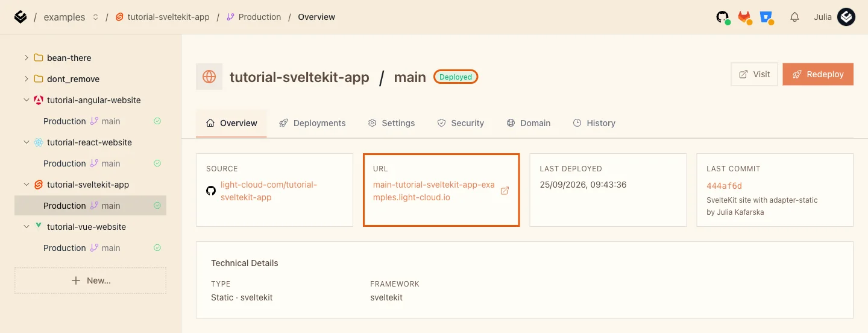The width and height of the screenshot is (868, 333).
Task: Expand the dont_remove folder
Action: 26,79
